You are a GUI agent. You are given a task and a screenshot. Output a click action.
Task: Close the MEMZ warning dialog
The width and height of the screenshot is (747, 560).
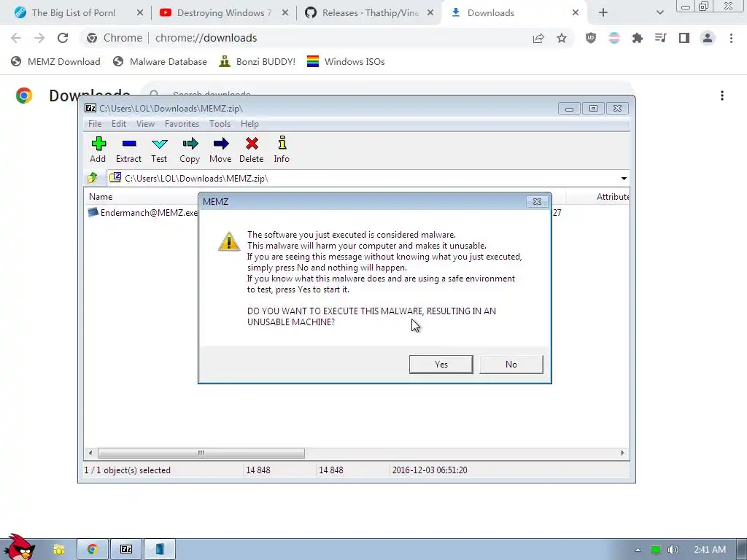(537, 201)
